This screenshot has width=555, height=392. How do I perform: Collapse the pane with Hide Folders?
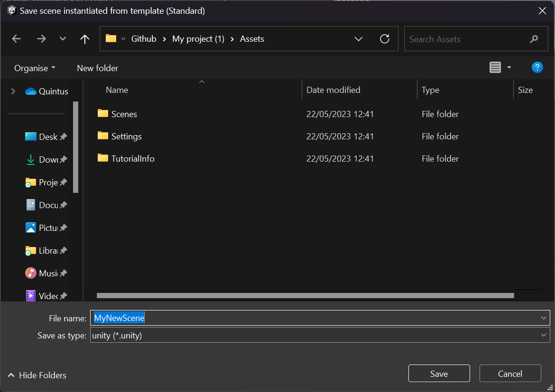click(37, 375)
